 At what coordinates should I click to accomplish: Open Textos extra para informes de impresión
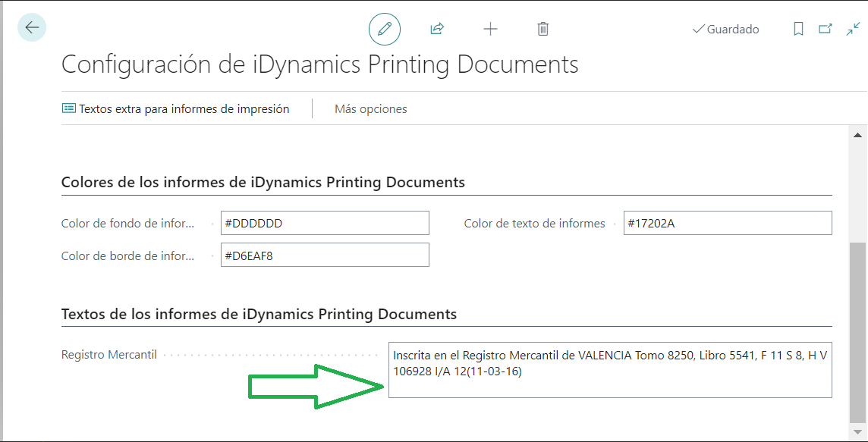[175, 109]
